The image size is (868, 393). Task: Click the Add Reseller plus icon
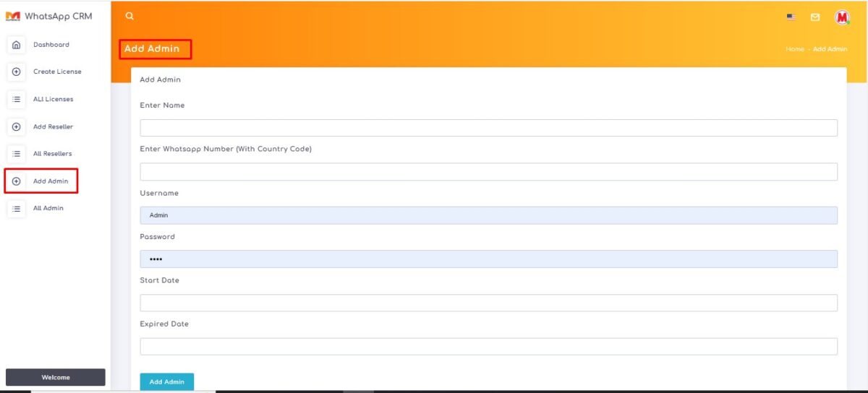coord(16,126)
